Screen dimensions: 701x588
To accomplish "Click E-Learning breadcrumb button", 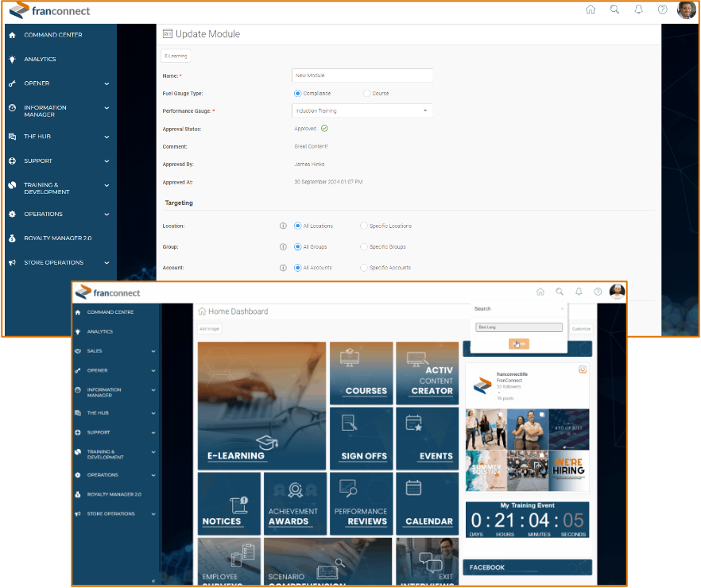I will tap(176, 56).
